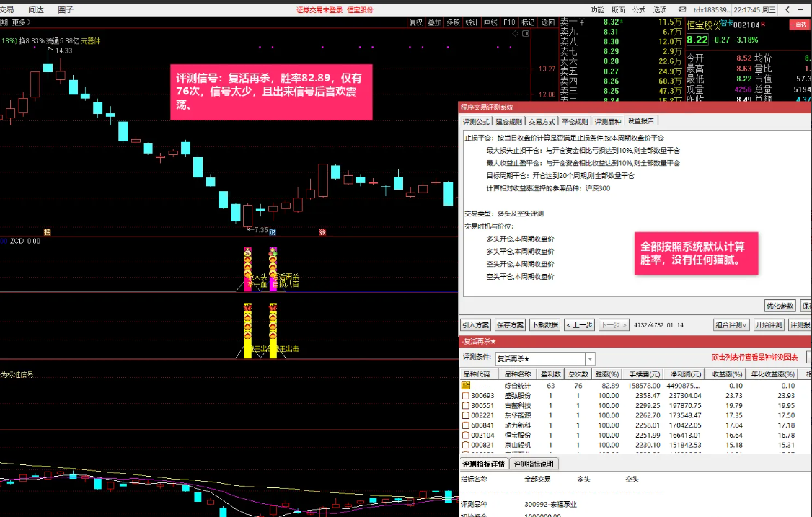
Task: Click the document icon beside 600841 动力新科
Action: 465,425
